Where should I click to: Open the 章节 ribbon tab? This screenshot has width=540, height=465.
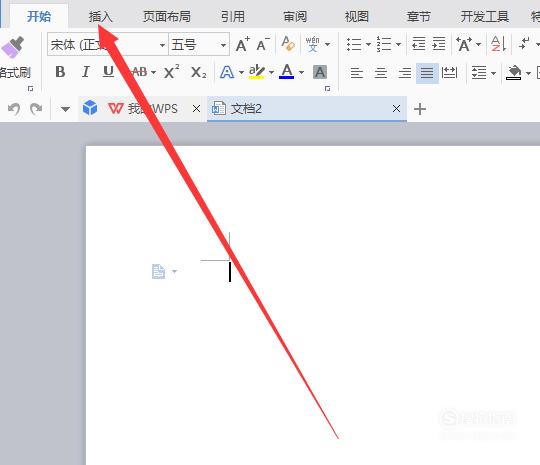[418, 16]
